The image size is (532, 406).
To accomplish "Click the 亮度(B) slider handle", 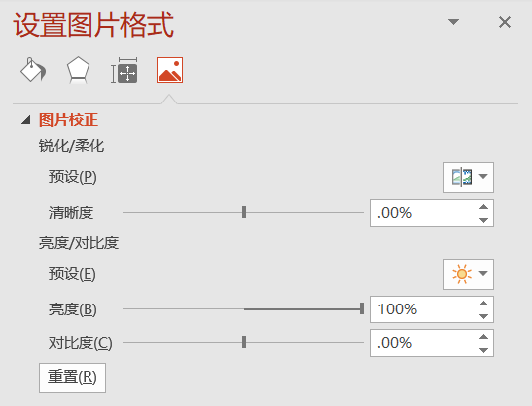I will point(362,308).
